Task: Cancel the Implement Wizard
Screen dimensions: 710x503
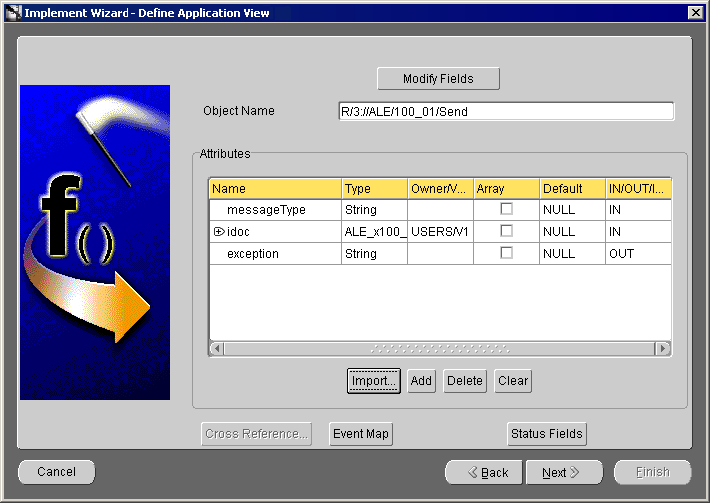Action: tap(57, 472)
